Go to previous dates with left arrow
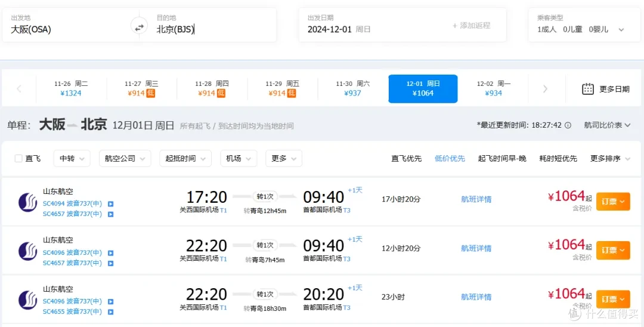 pyautogui.click(x=19, y=88)
